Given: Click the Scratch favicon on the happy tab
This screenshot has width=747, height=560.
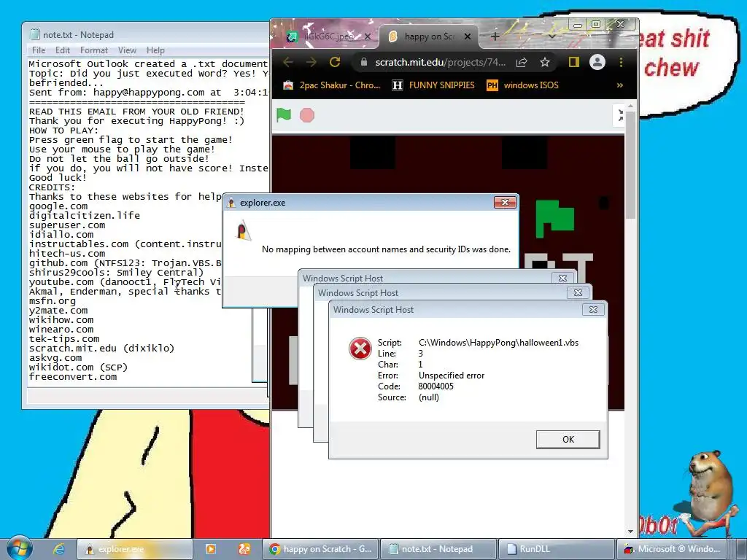Looking at the screenshot, I should [x=392, y=36].
